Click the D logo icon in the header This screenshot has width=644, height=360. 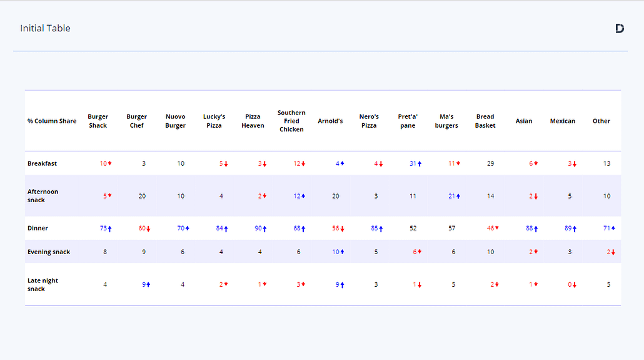(619, 28)
